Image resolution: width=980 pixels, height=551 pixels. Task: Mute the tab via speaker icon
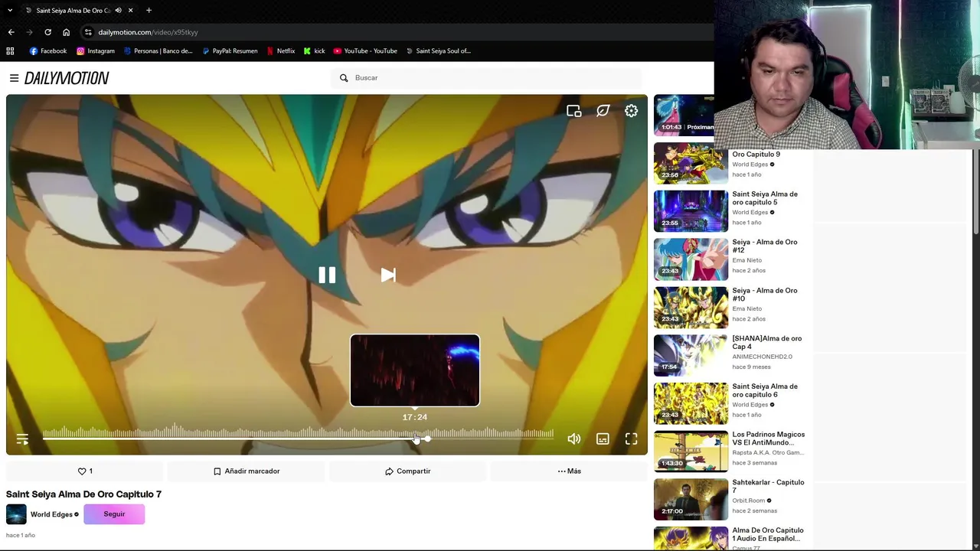coord(118,11)
